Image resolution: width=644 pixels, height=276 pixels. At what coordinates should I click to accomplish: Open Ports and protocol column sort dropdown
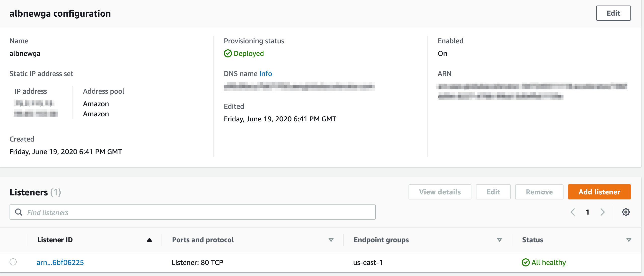331,240
